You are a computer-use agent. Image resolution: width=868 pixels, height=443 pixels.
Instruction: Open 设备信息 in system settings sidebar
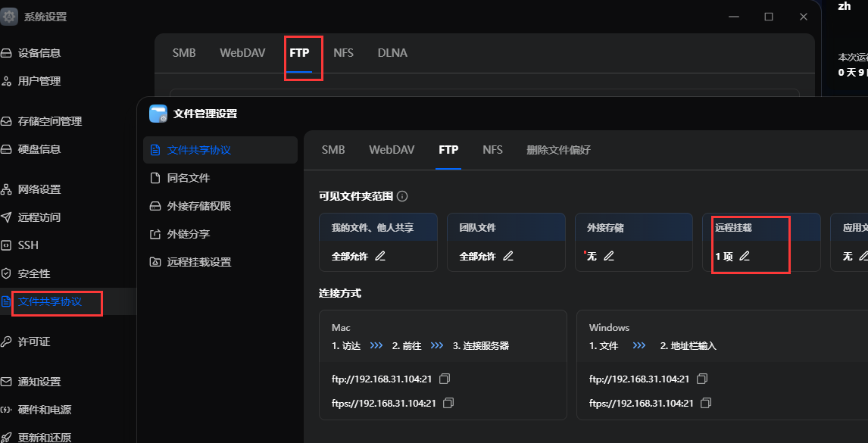point(39,53)
